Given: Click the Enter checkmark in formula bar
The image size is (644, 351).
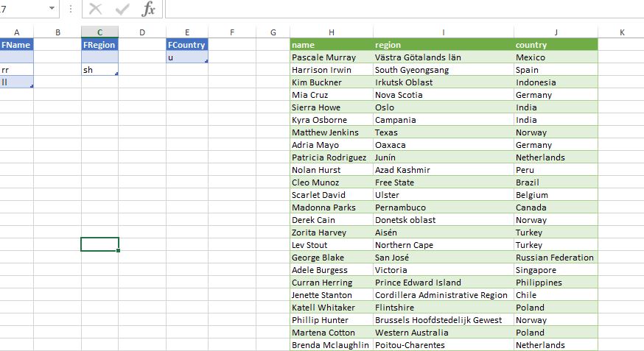Looking at the screenshot, I should point(122,9).
